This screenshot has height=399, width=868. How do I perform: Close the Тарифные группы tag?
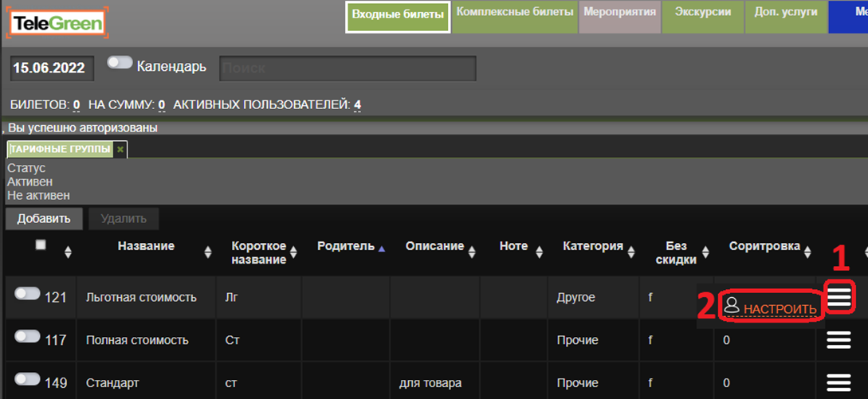click(x=120, y=149)
